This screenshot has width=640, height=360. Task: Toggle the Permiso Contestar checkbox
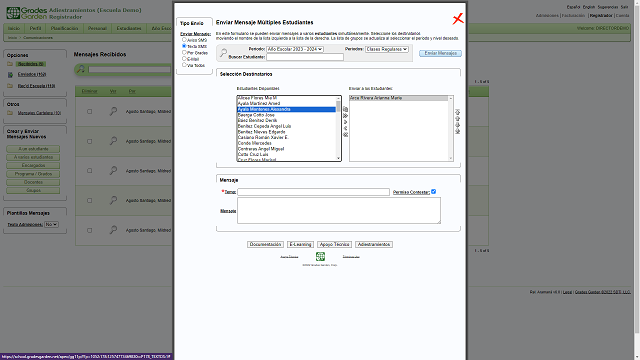pyautogui.click(x=433, y=191)
